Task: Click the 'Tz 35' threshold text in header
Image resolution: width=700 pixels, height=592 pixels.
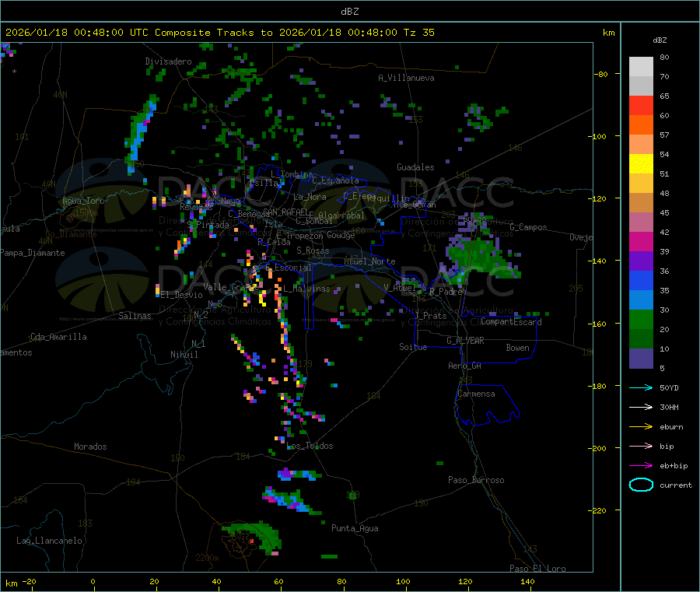Action: [418, 33]
